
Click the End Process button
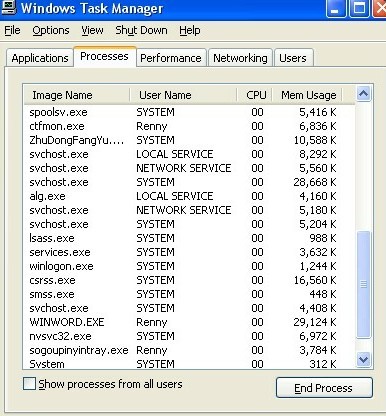324,388
